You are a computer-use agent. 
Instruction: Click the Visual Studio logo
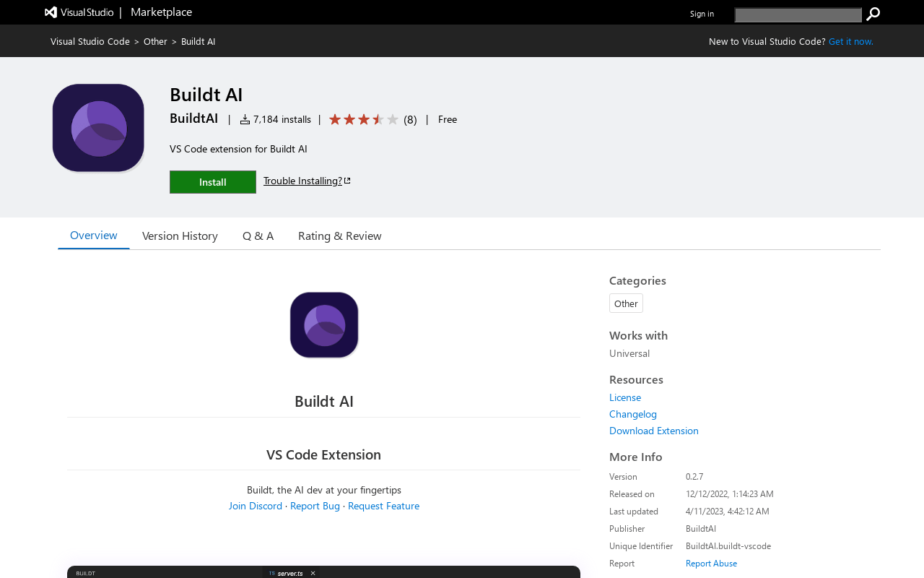(79, 12)
